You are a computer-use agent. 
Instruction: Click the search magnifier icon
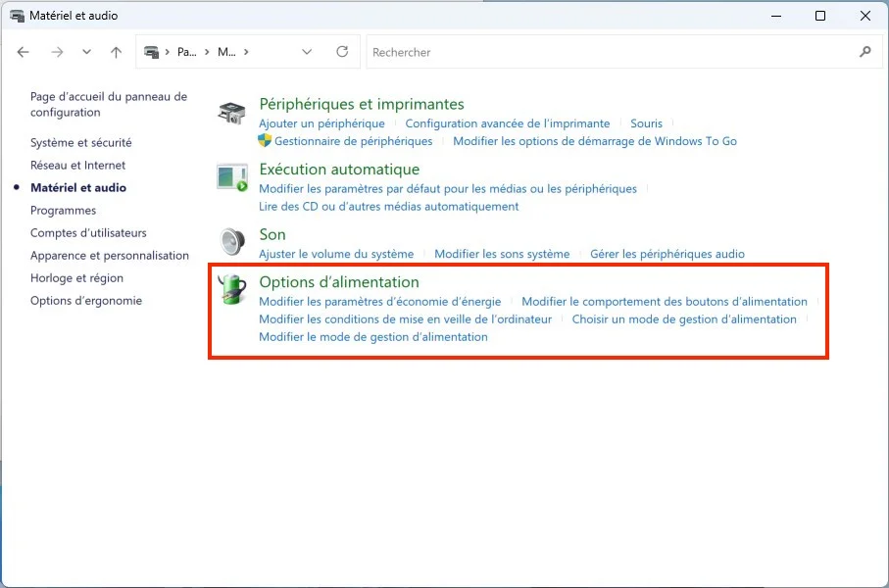[865, 52]
